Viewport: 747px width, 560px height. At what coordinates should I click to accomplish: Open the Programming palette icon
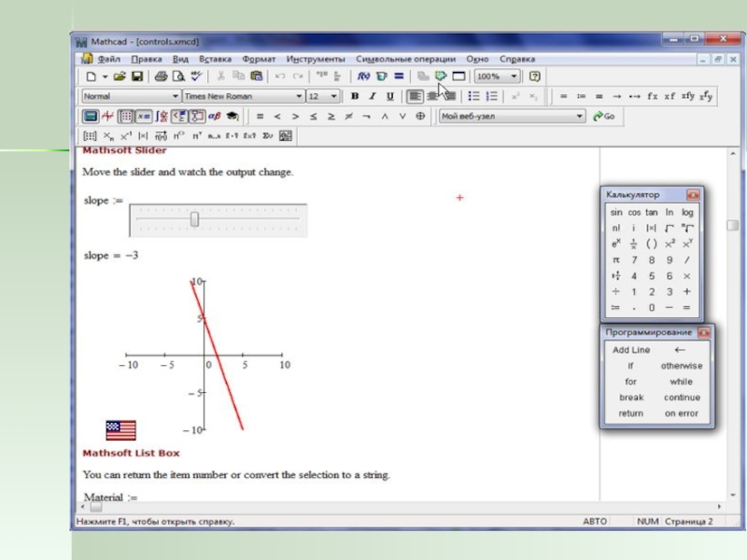195,117
